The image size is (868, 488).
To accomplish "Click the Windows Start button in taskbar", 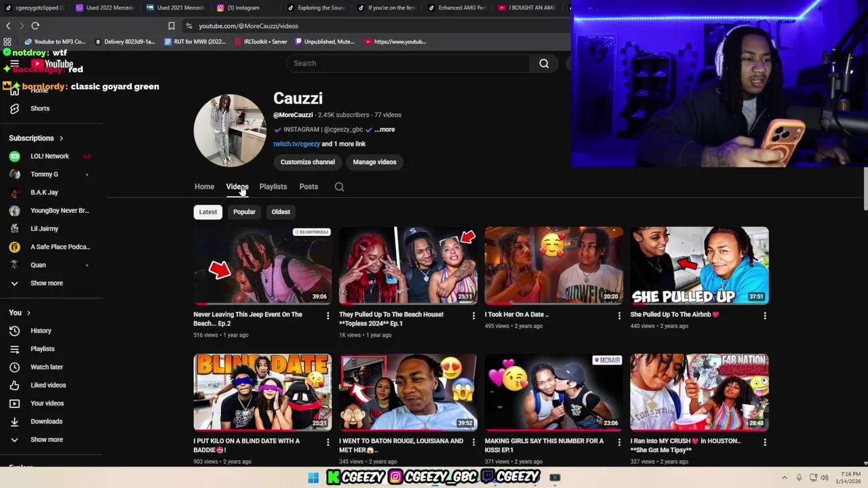I will [313, 478].
